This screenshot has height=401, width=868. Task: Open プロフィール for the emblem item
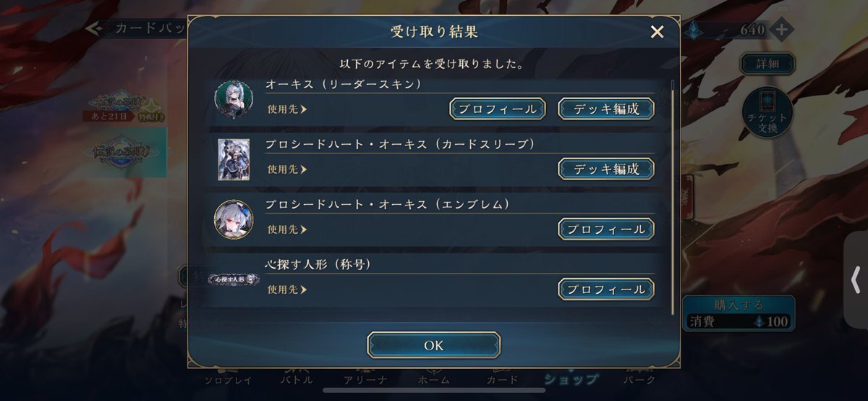point(606,229)
